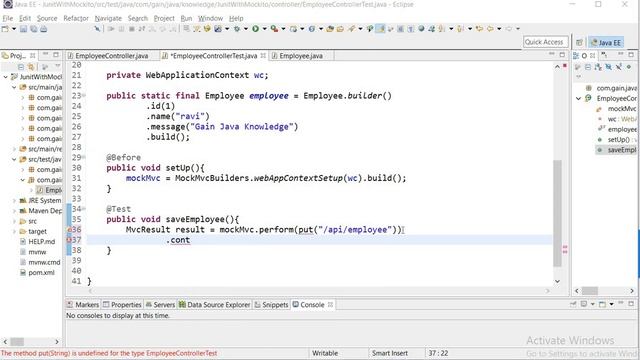Click the error marker on line 37
This screenshot has width=640, height=360.
point(69,240)
